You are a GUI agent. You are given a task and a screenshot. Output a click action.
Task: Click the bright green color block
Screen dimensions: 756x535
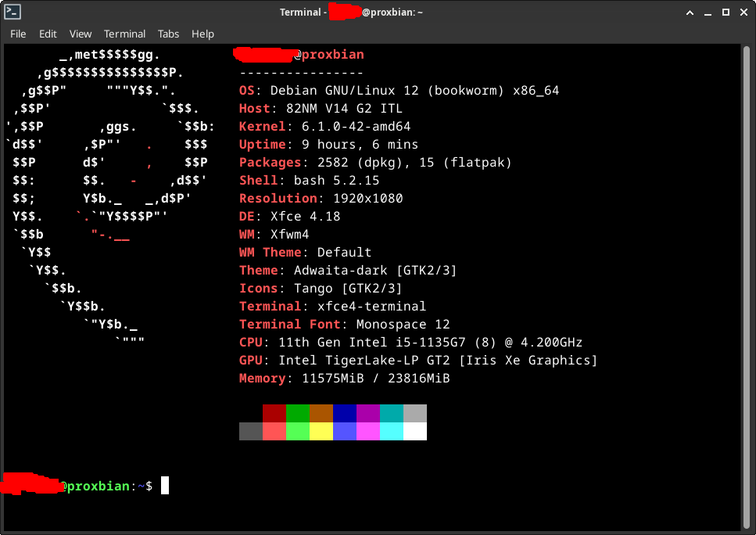[x=298, y=431]
